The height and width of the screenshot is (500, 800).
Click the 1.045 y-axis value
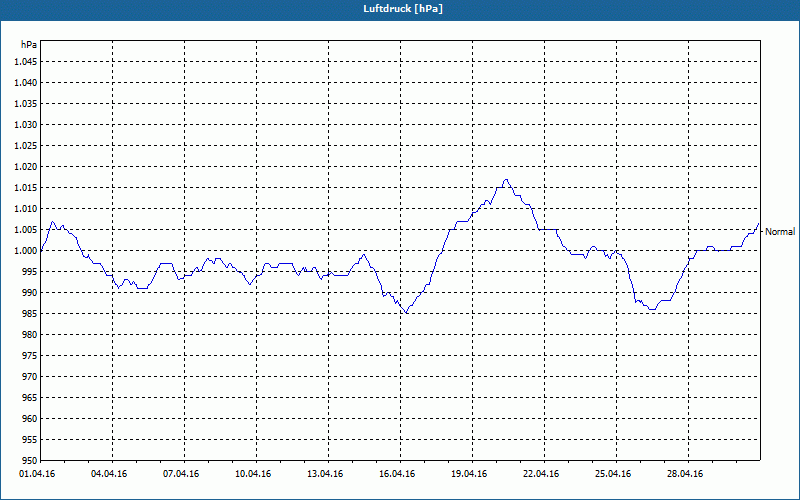[x=26, y=62]
